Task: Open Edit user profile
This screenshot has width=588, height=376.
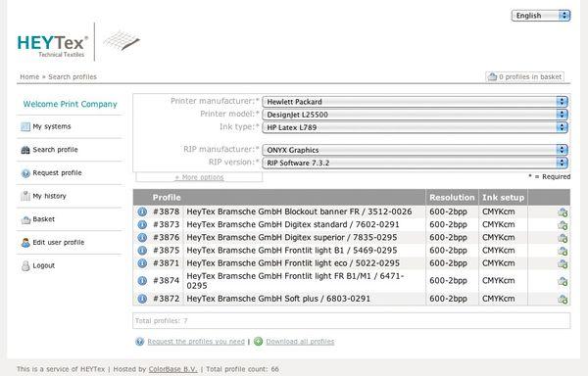Action: 59,242
